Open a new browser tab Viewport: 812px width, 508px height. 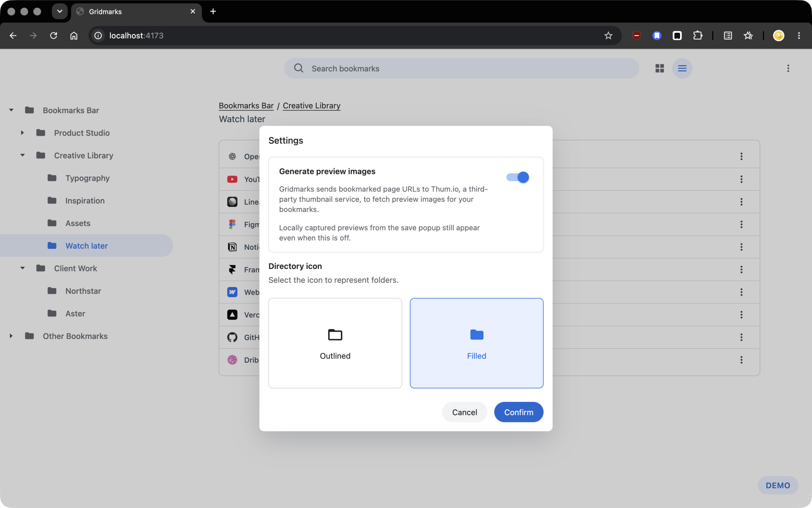[x=213, y=11]
